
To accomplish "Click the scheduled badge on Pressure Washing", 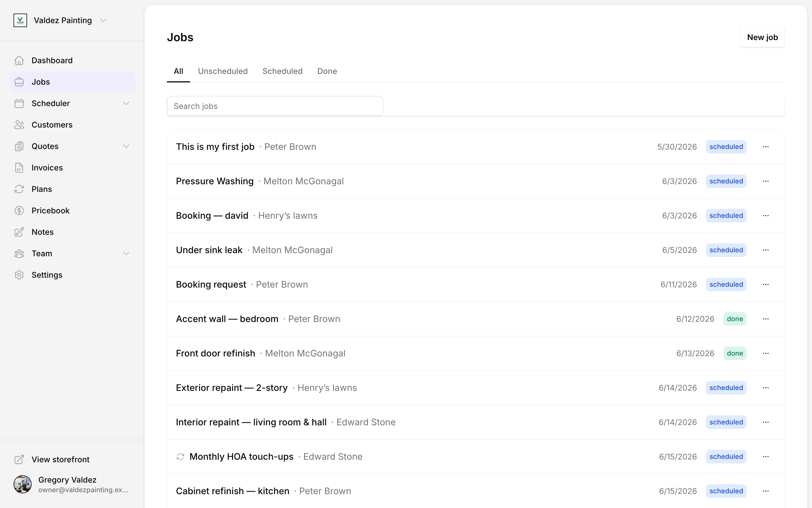I will pyautogui.click(x=726, y=181).
